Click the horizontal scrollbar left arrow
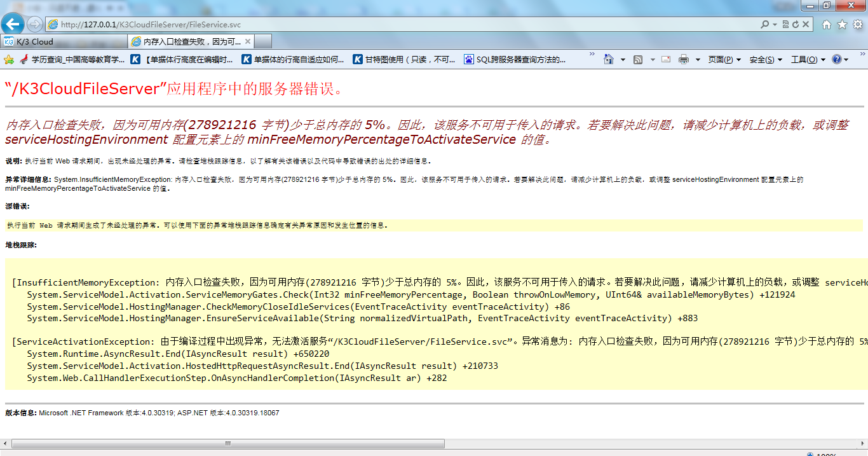The image size is (868, 456). pyautogui.click(x=5, y=443)
